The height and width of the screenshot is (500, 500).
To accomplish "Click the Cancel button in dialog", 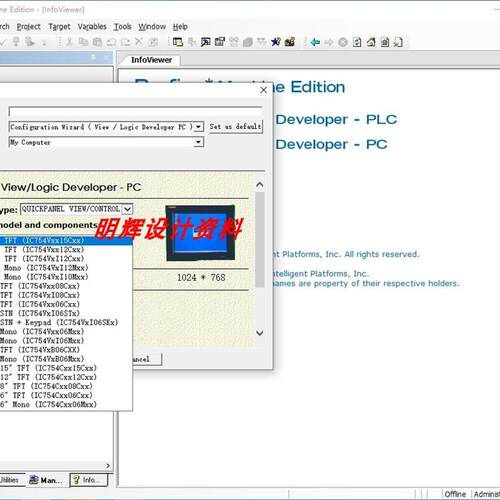I will tap(146, 359).
